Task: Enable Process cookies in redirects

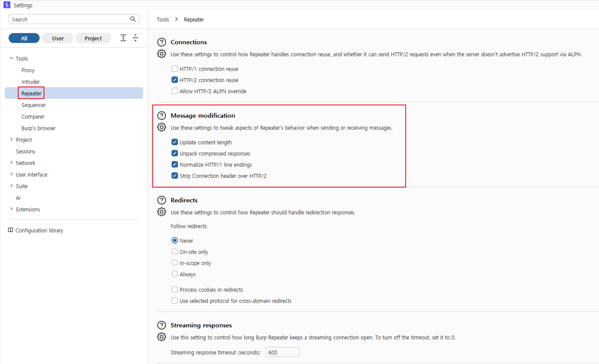Action: tap(175, 289)
